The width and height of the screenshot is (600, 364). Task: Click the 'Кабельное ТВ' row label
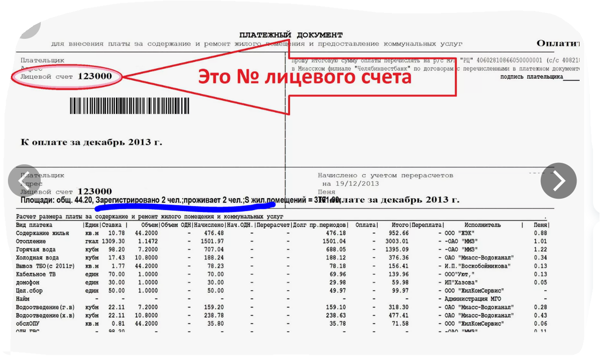coord(36,274)
